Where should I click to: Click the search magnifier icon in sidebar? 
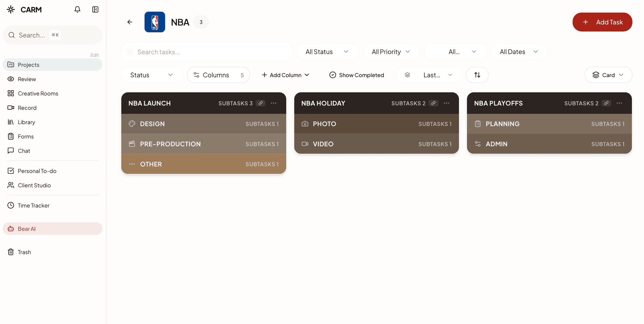[12, 35]
